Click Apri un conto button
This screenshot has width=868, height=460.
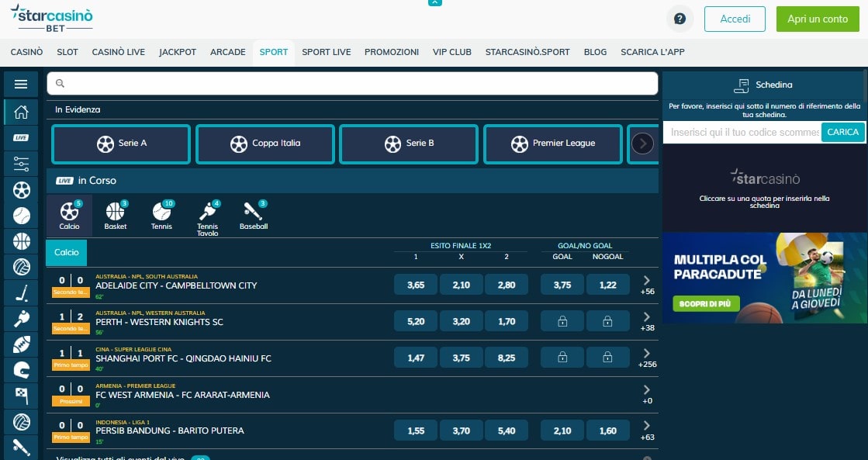818,19
